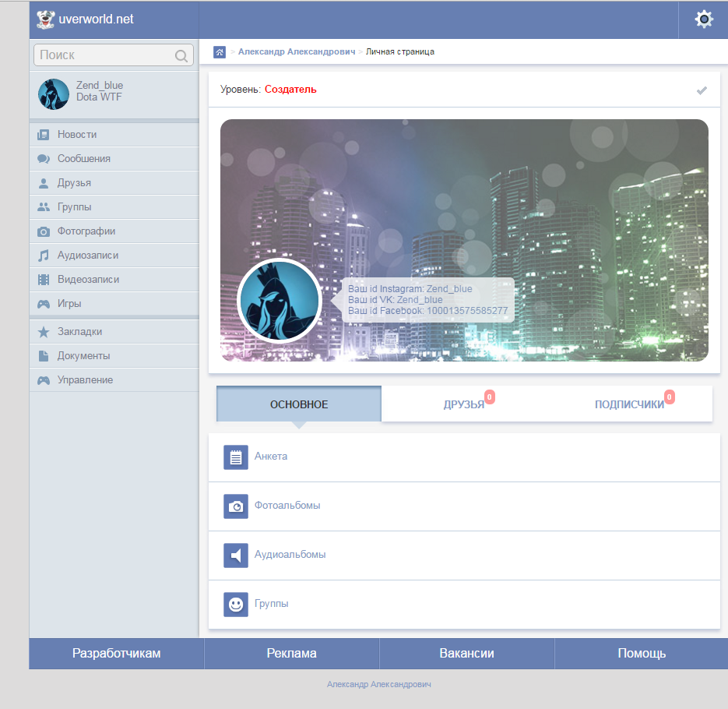Image resolution: width=728 pixels, height=709 pixels.
Task: Switch to the Подписчики tab
Action: pyautogui.click(x=629, y=404)
